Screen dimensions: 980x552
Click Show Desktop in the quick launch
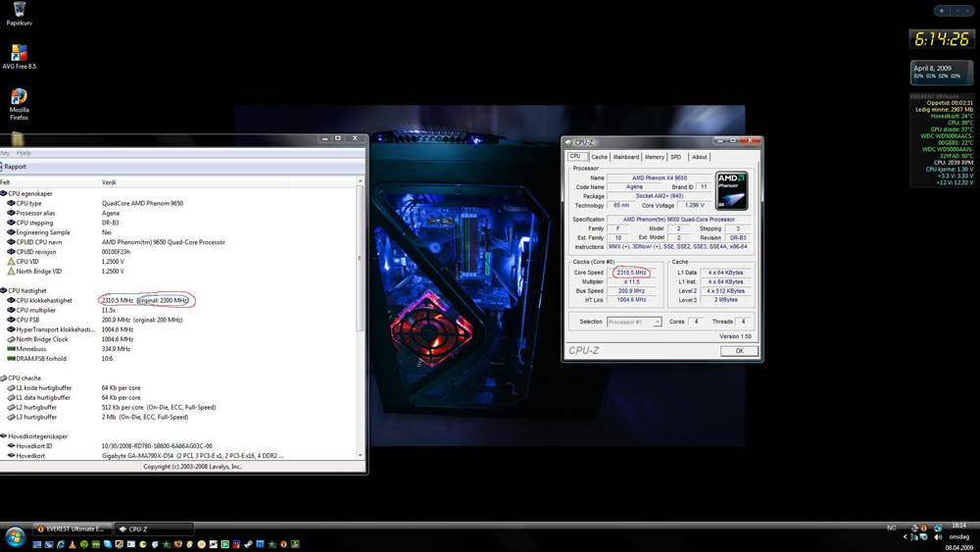point(37,544)
